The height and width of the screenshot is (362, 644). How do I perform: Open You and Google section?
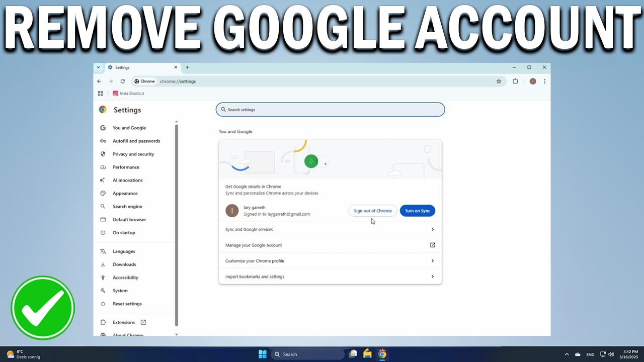click(129, 128)
